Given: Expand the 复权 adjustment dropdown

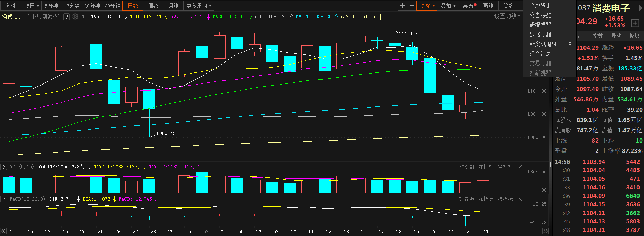Looking at the screenshot, I should [x=427, y=6].
